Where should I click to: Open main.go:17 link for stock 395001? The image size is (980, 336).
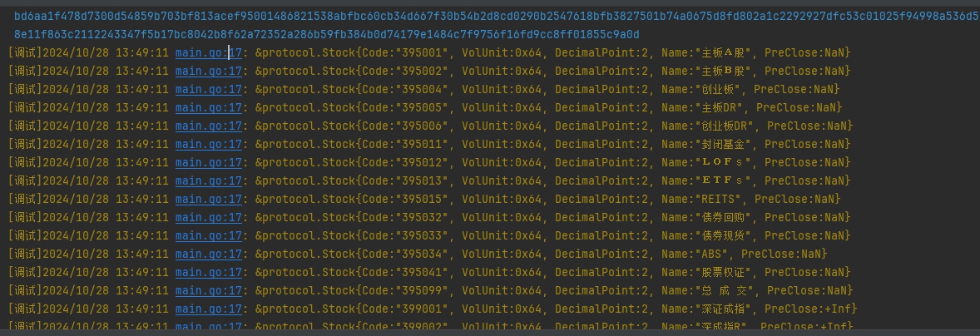coord(208,53)
